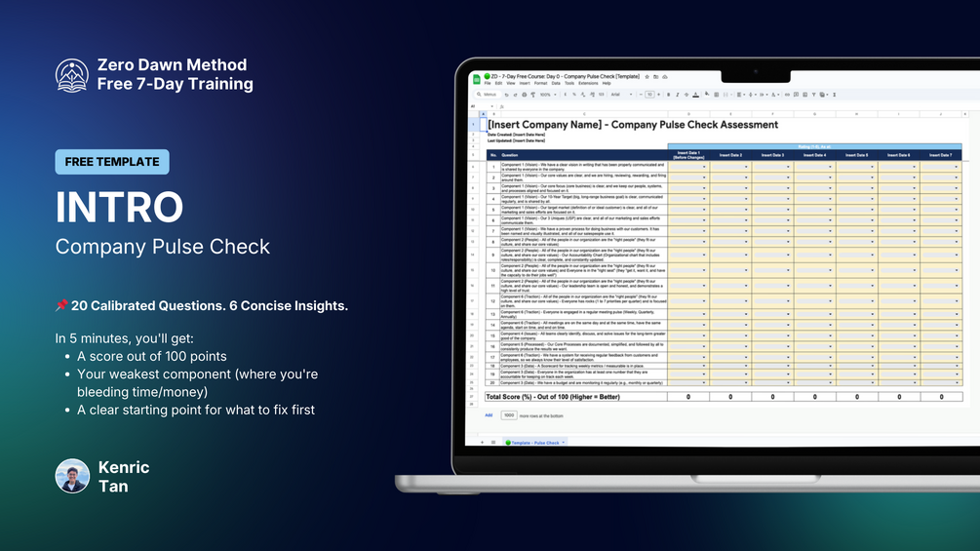This screenshot has width=980, height=551.
Task: Open rating dropdown for question 1 Insert Date 1
Action: pyautogui.click(x=704, y=167)
